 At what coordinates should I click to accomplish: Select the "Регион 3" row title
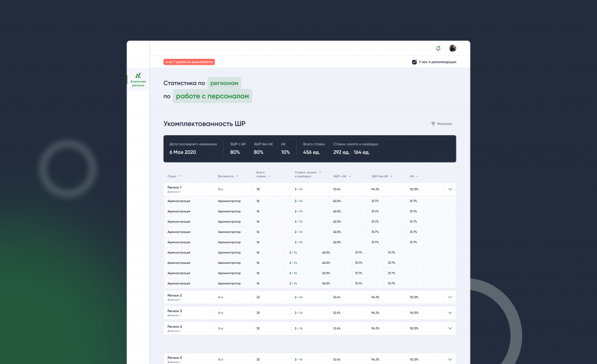tap(175, 311)
